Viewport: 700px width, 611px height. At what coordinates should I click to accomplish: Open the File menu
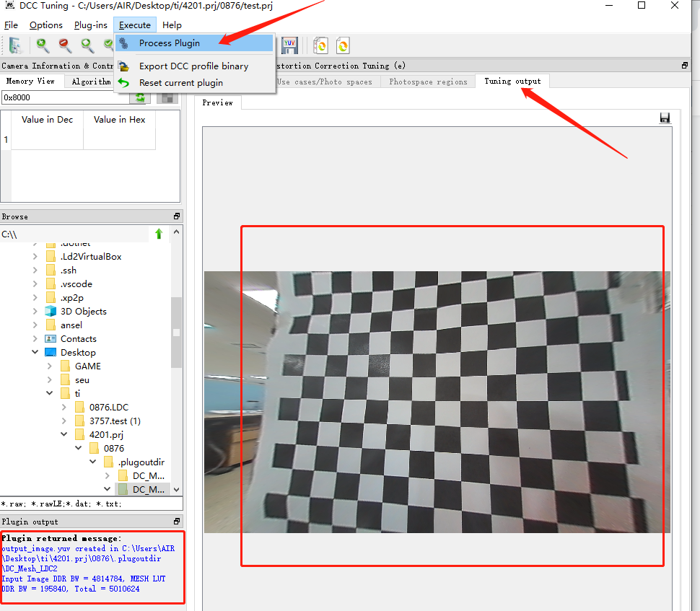11,25
